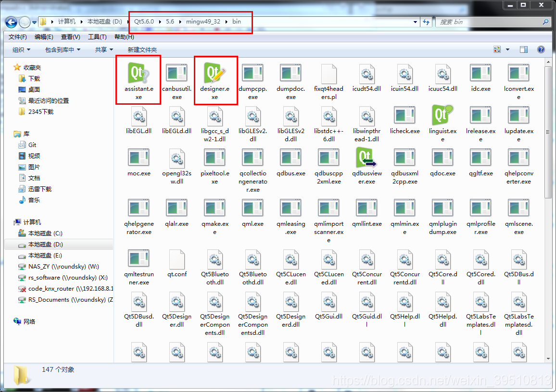The width and height of the screenshot is (556, 392).
Task: Toggle the preview pane button
Action: (524, 49)
